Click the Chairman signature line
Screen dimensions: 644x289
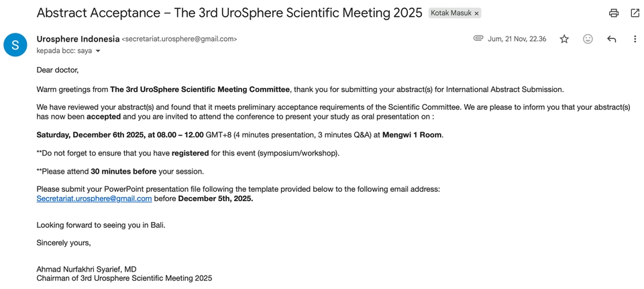point(124,278)
